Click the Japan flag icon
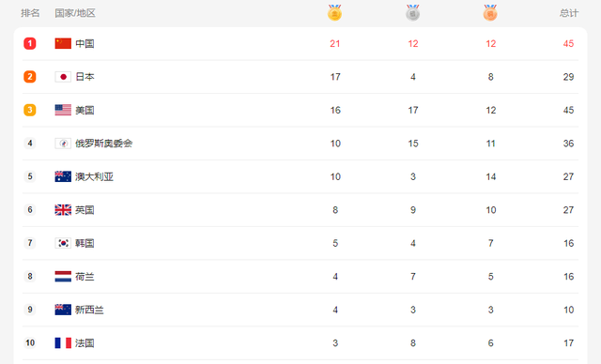 [63, 77]
